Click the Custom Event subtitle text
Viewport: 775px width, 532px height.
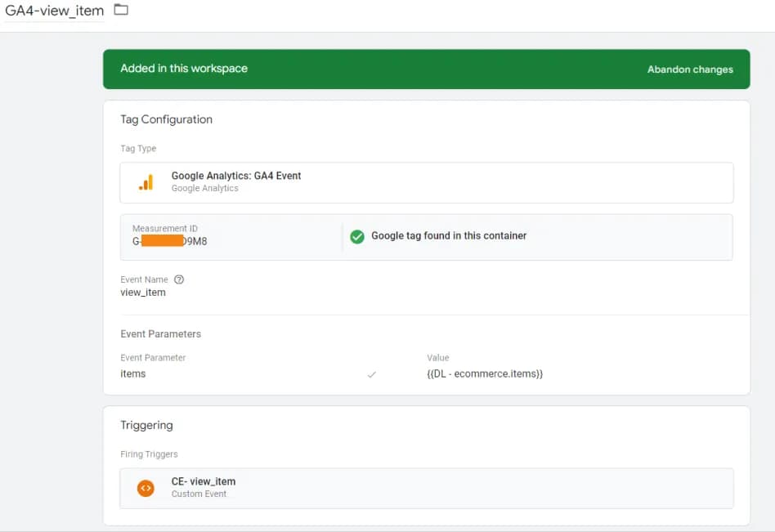tap(199, 494)
